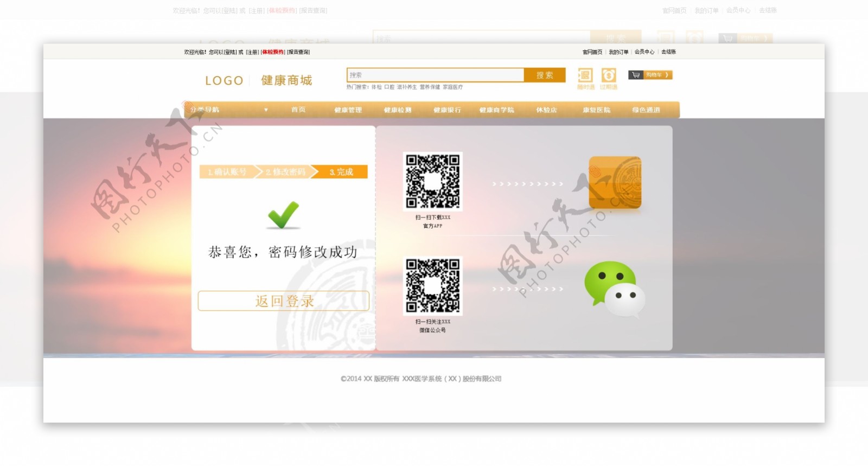868x466 pixels.
Task: Click the 登陆 link in top bar
Action: (x=231, y=52)
